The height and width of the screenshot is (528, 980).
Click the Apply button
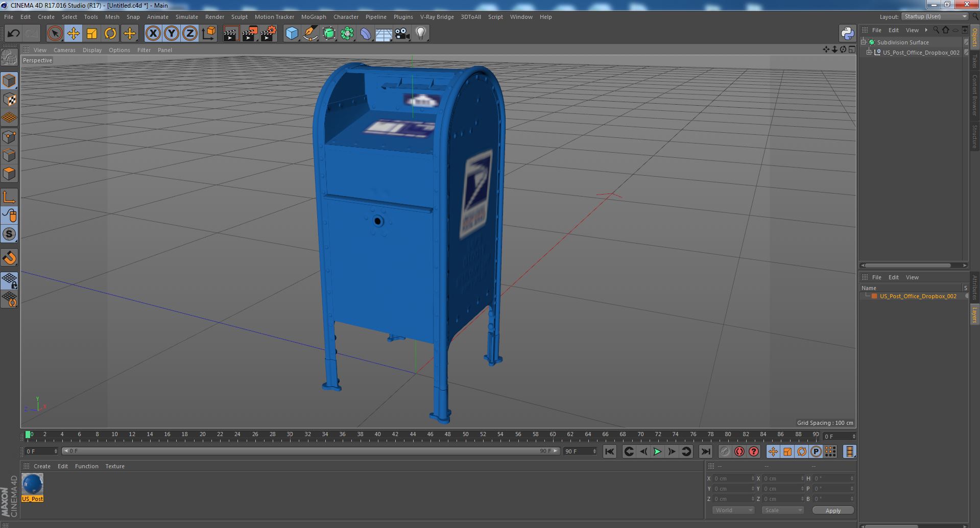click(833, 510)
